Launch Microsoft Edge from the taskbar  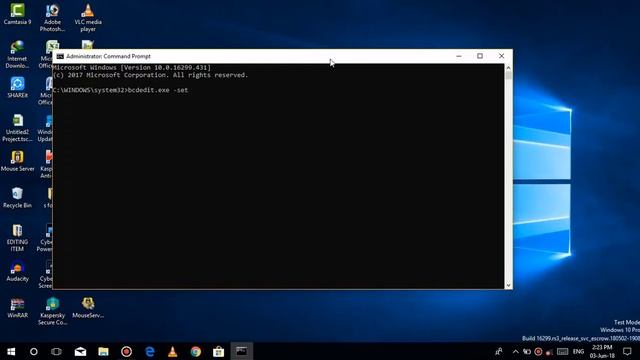pos(150,351)
